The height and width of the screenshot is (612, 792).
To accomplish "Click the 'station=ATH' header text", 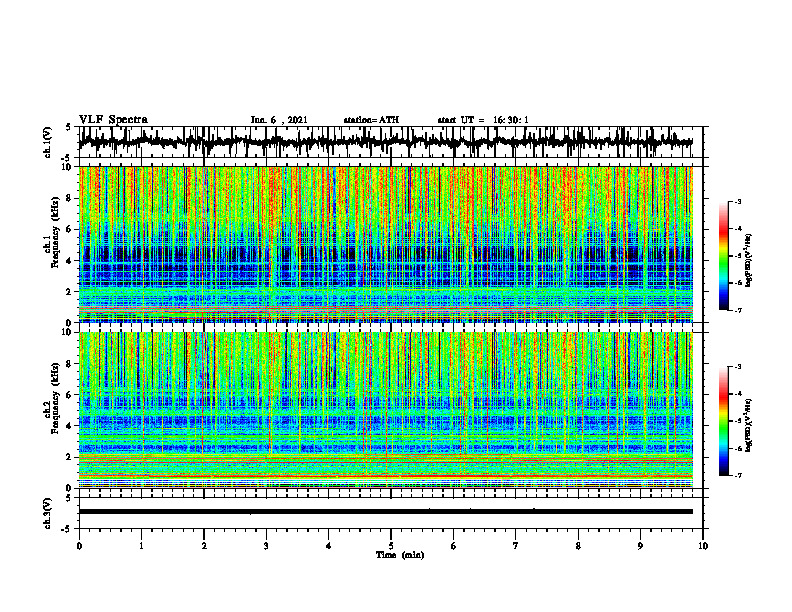I will click(371, 120).
